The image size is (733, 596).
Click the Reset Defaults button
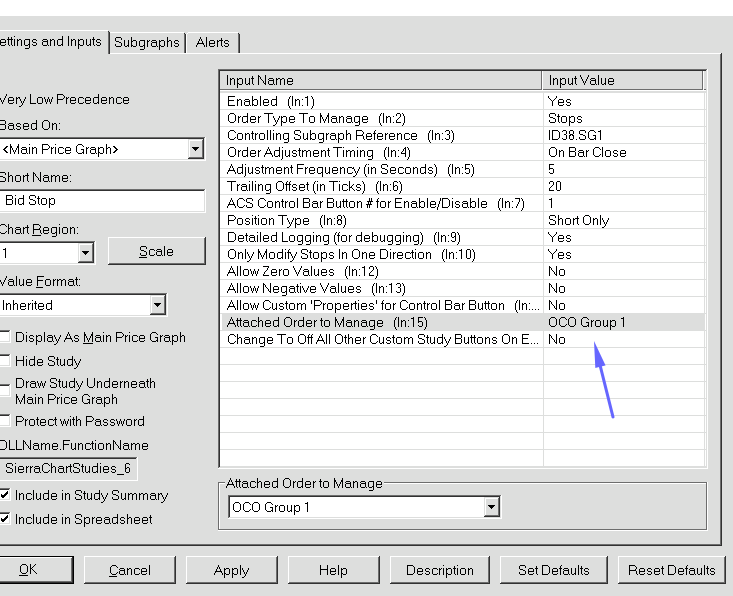(x=672, y=570)
